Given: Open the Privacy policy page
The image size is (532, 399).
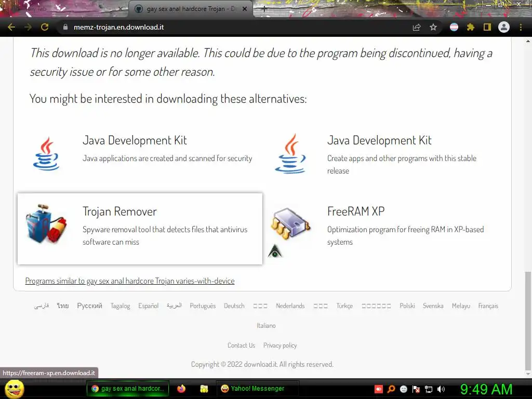Looking at the screenshot, I should coord(280,345).
